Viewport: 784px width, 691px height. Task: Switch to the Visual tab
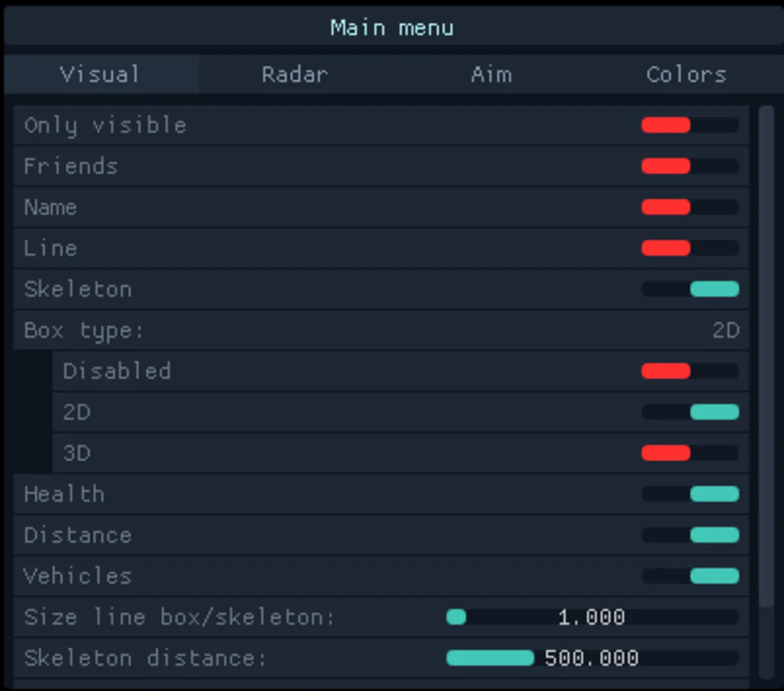click(100, 74)
